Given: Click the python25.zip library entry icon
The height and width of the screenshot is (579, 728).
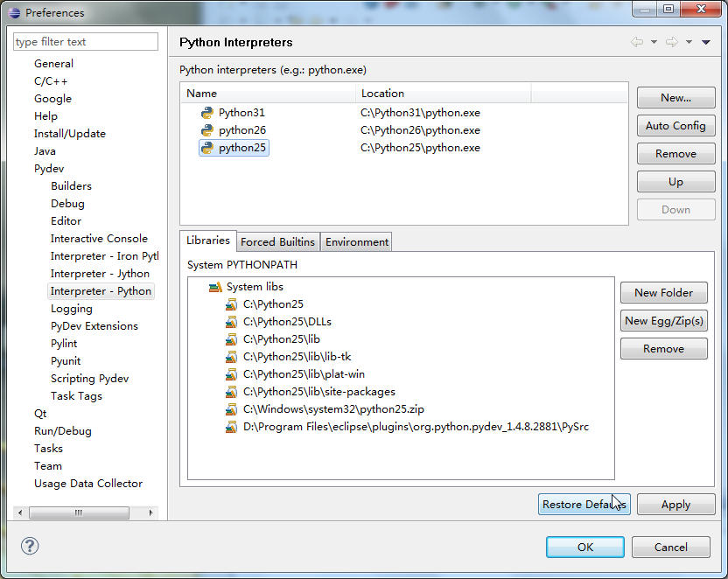Looking at the screenshot, I should [x=231, y=409].
